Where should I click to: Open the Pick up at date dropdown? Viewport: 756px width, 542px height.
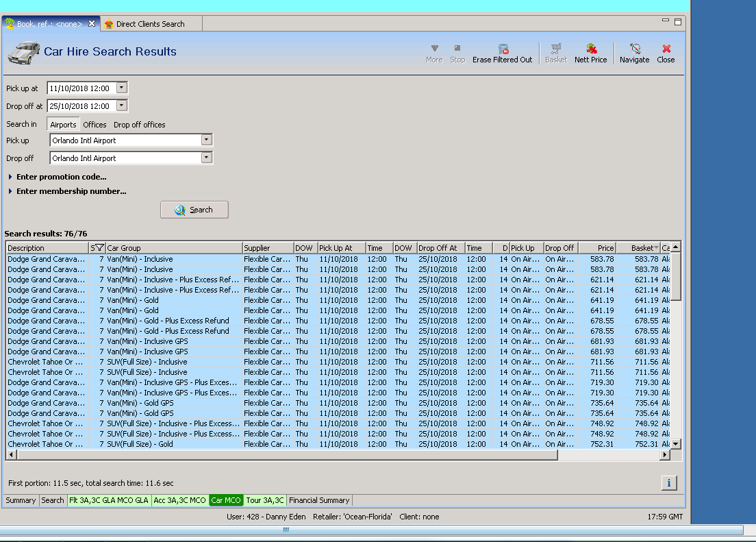(x=122, y=88)
